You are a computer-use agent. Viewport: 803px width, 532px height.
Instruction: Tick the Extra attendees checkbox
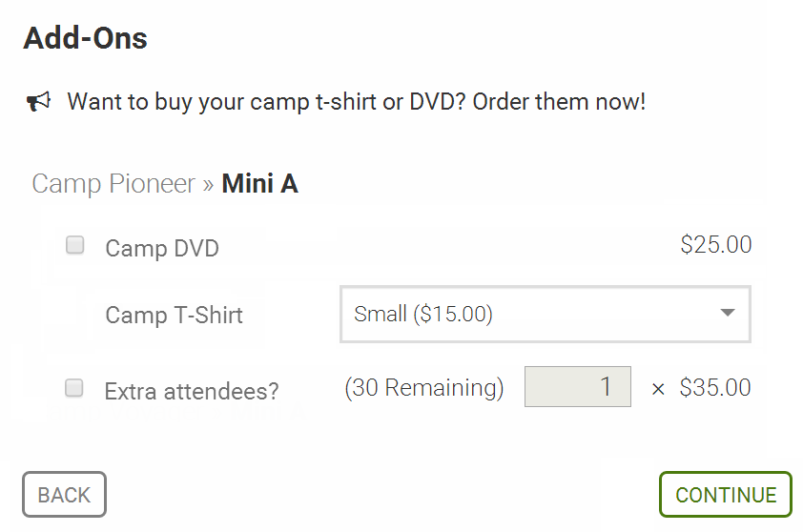pos(74,388)
